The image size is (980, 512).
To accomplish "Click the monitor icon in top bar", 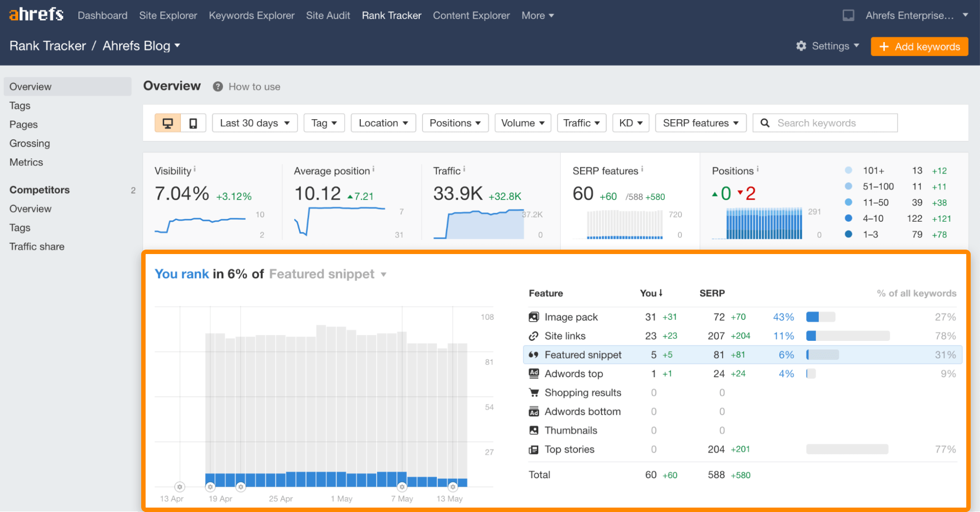I will tap(848, 16).
